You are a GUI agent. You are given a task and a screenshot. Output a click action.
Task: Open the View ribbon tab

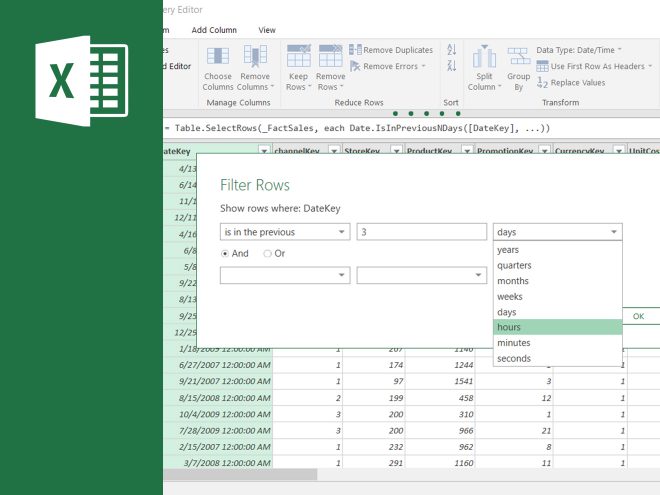267,30
